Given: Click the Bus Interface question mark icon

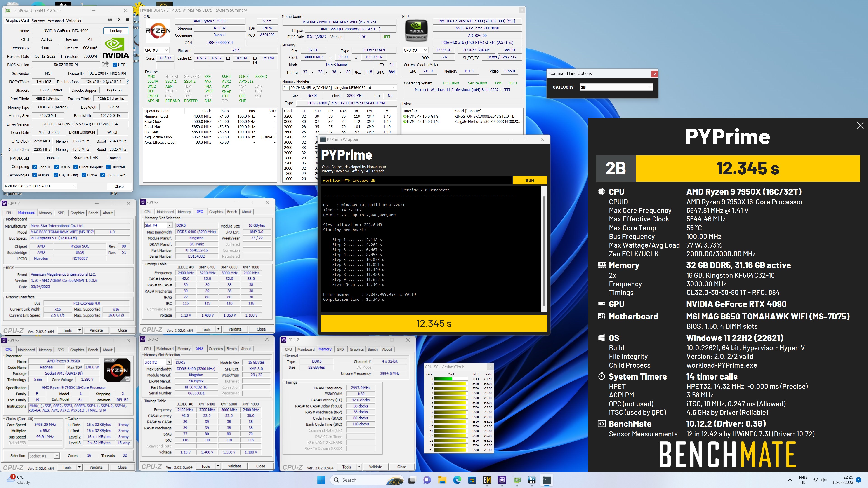Looking at the screenshot, I should pyautogui.click(x=127, y=82).
